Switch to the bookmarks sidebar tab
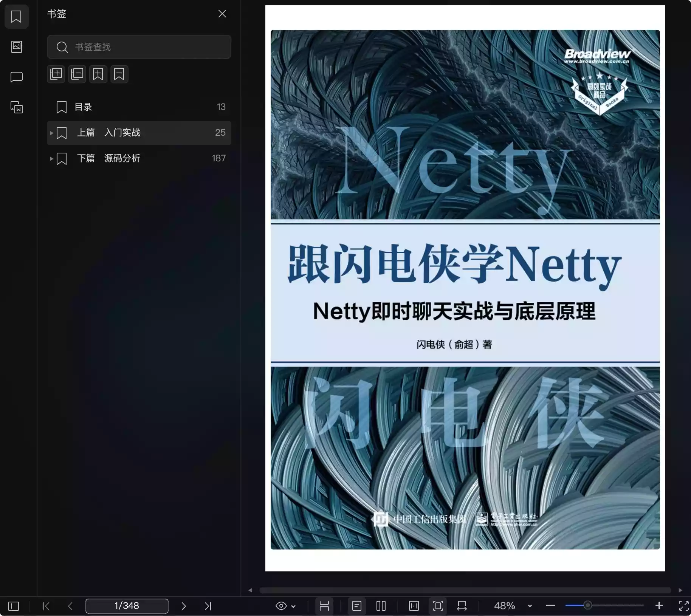Viewport: 691px width, 616px height. pyautogui.click(x=17, y=17)
